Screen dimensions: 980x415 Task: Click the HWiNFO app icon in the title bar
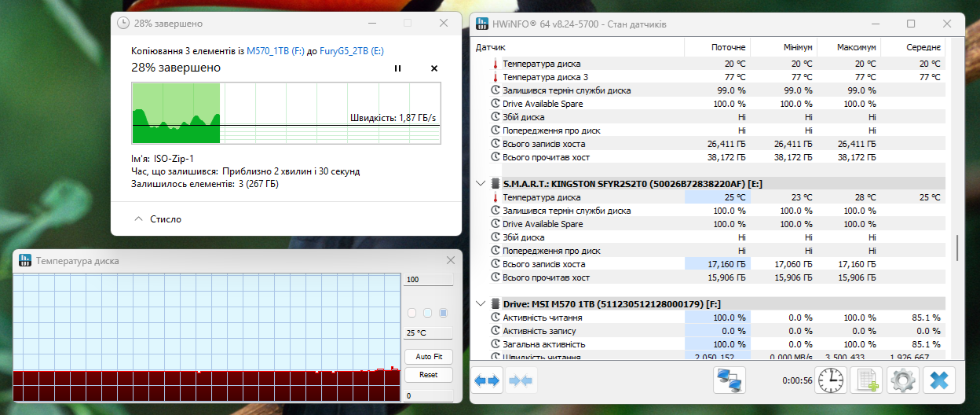pos(483,24)
